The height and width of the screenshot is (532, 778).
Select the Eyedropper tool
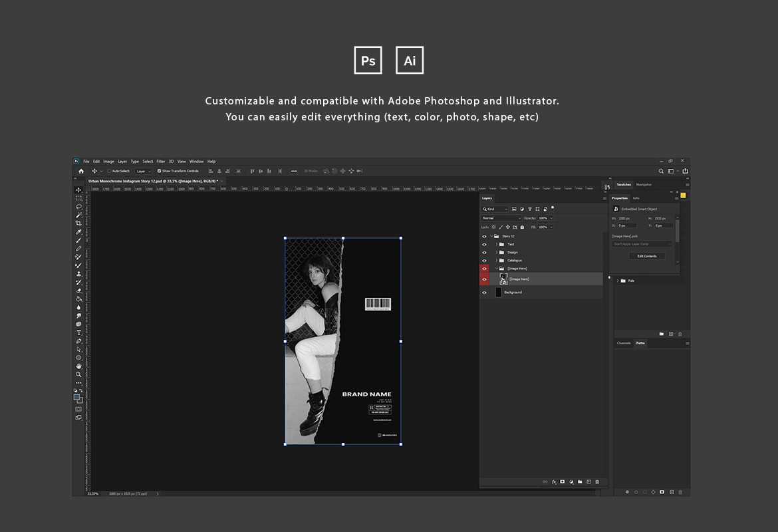[x=78, y=232]
